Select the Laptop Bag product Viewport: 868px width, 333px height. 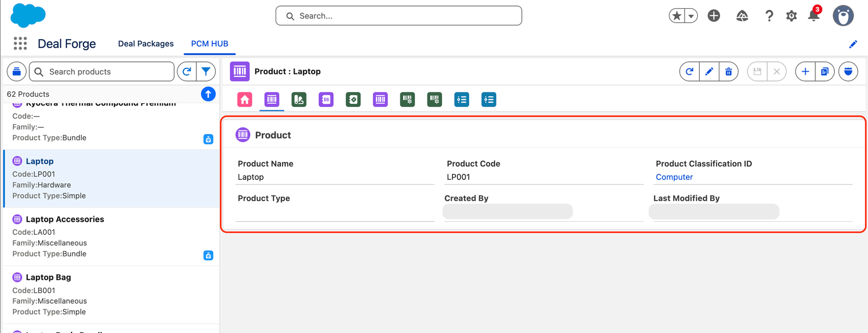(112, 294)
